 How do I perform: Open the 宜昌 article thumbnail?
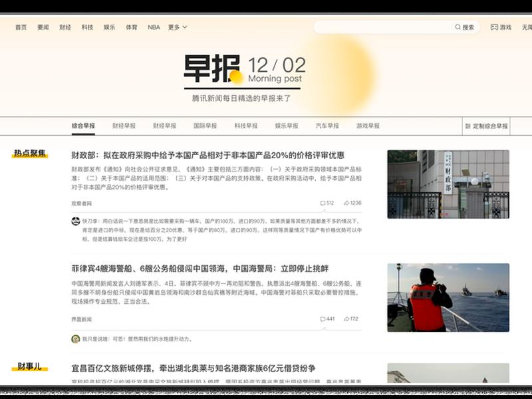click(x=448, y=373)
